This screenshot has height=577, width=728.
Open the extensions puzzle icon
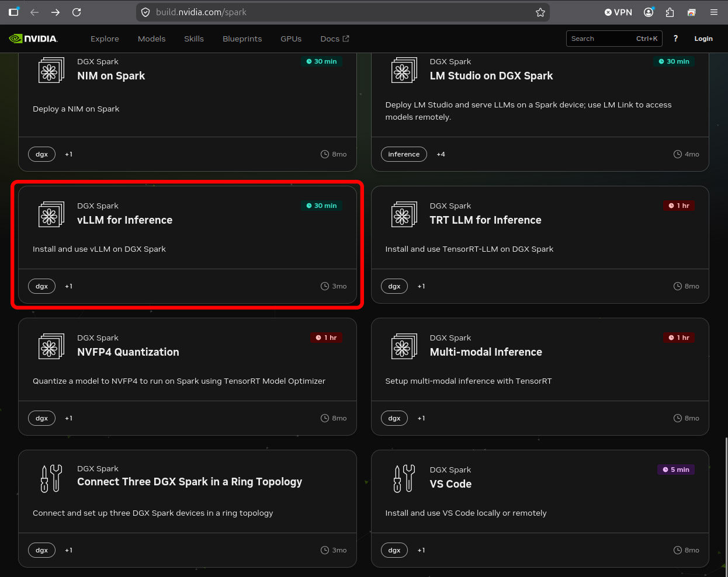(670, 12)
